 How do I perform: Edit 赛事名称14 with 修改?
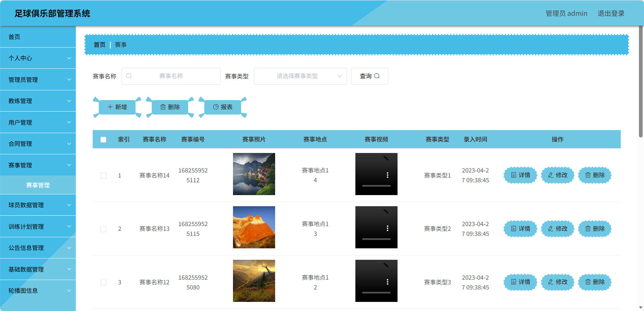558,175
